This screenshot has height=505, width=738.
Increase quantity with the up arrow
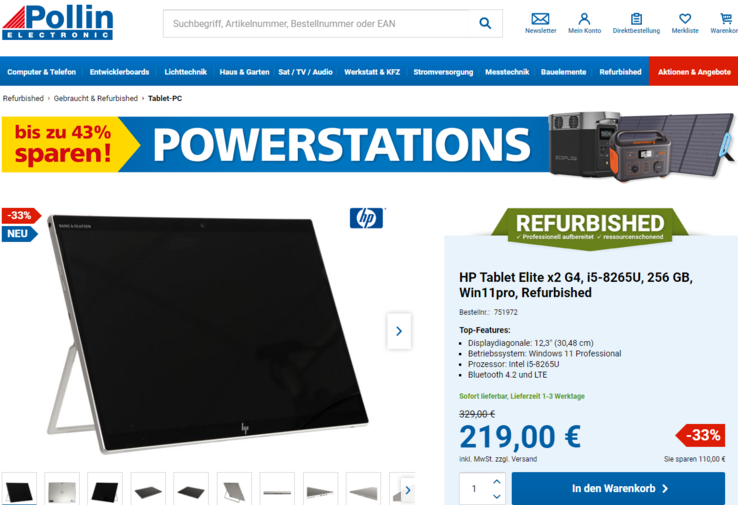pyautogui.click(x=497, y=481)
